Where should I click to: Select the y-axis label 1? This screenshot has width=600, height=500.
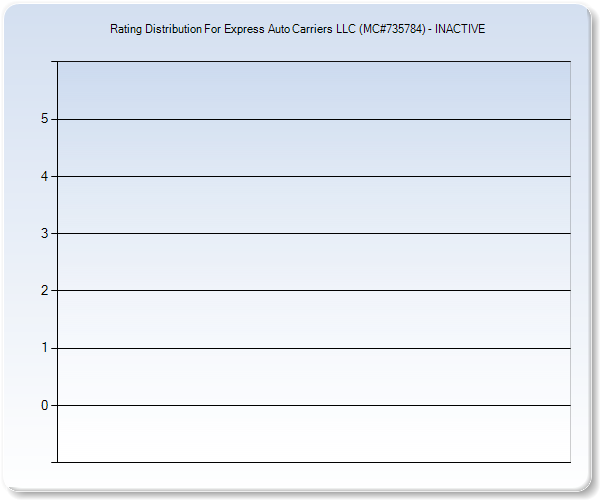[x=44, y=348]
